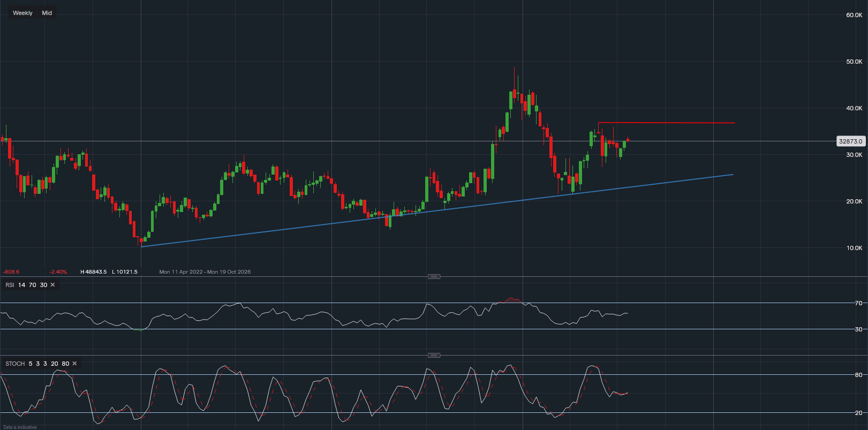Click the date range text below chart
This screenshot has height=430, width=868.
click(x=205, y=272)
